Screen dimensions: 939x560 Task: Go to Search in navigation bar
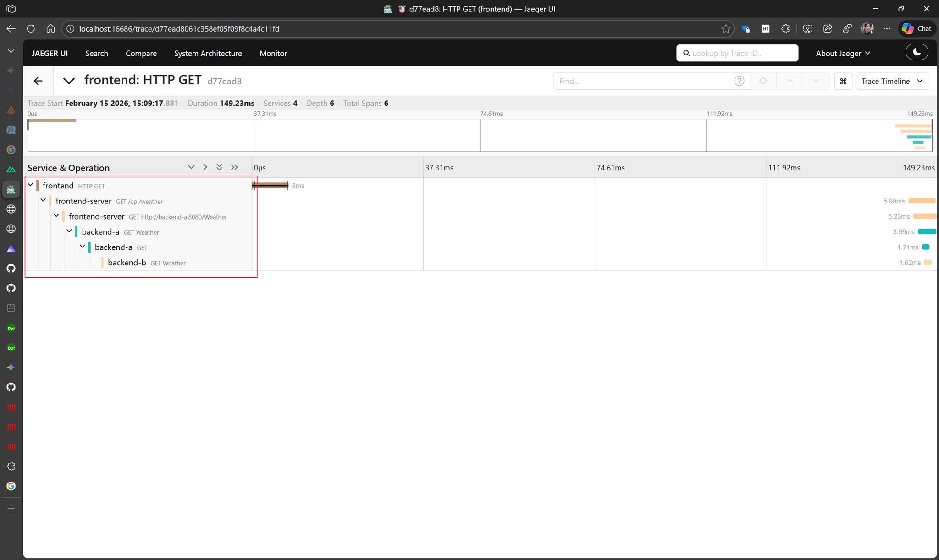pyautogui.click(x=97, y=53)
